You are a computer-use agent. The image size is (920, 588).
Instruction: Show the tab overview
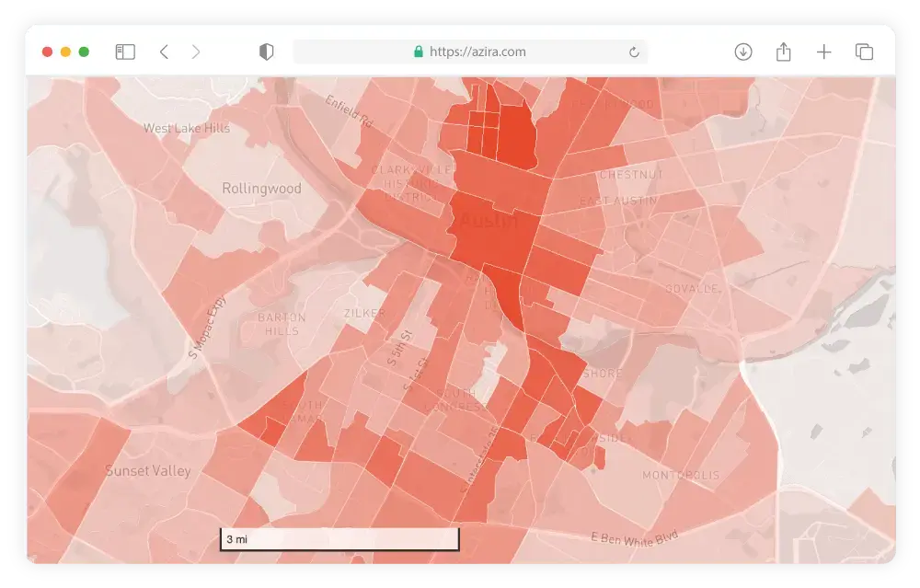point(864,52)
